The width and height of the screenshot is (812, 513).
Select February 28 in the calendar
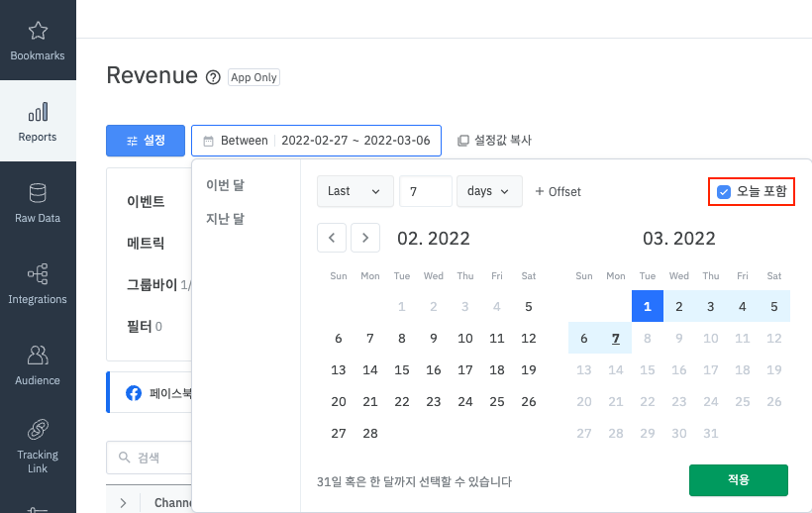click(369, 433)
